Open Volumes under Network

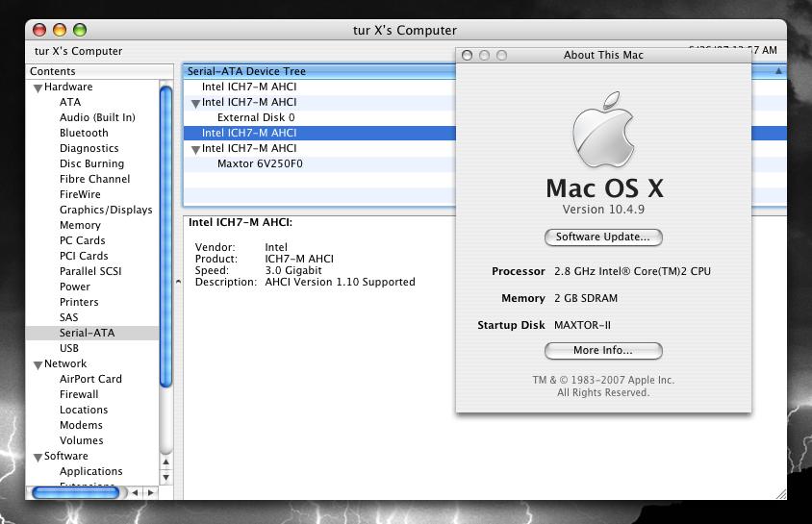pyautogui.click(x=82, y=440)
